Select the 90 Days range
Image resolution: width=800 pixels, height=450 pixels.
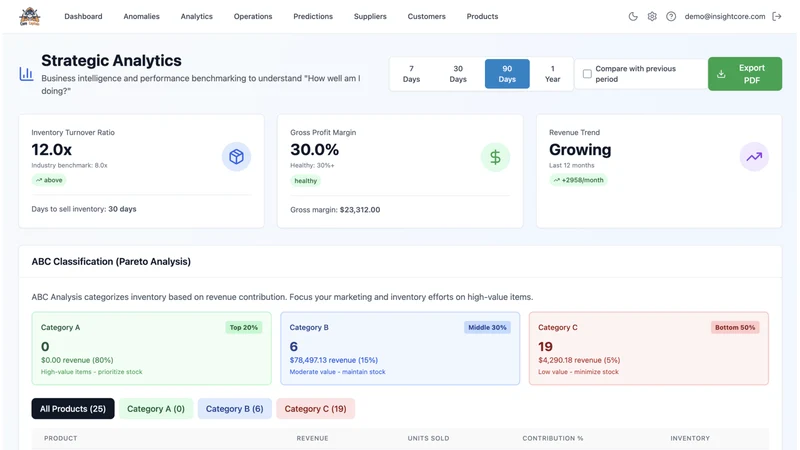(x=507, y=74)
